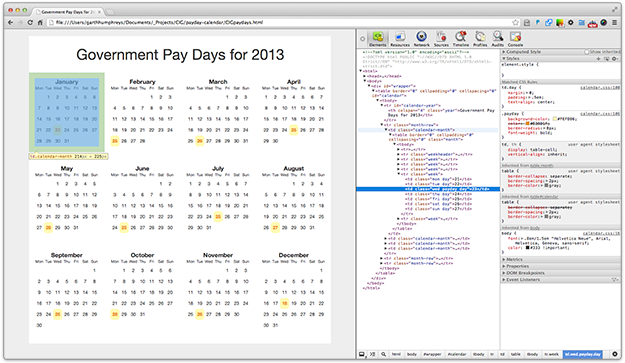Enable the Show inherited checkbox
The width and height of the screenshot is (625, 363).
[586, 52]
